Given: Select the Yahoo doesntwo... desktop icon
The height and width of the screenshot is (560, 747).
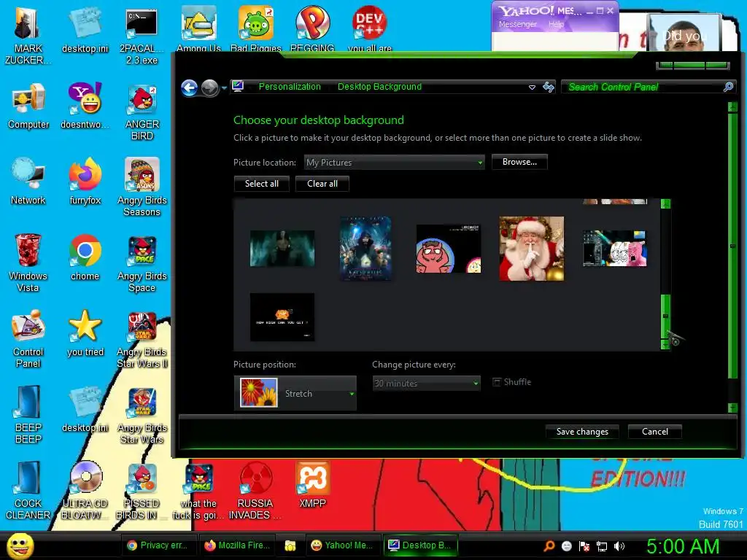Looking at the screenshot, I should pyautogui.click(x=85, y=106).
